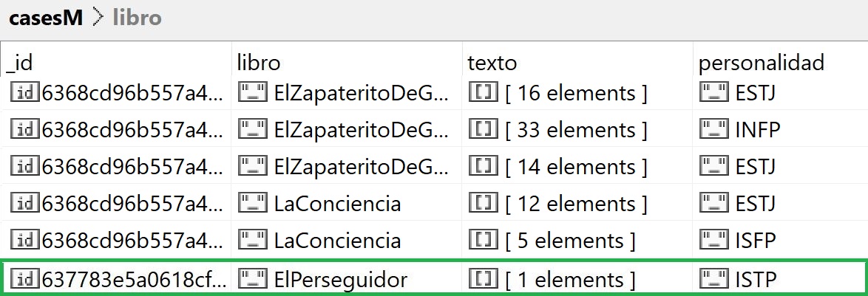Click the string icon beside ISTP
The height and width of the screenshot is (296, 868).
pos(714,280)
